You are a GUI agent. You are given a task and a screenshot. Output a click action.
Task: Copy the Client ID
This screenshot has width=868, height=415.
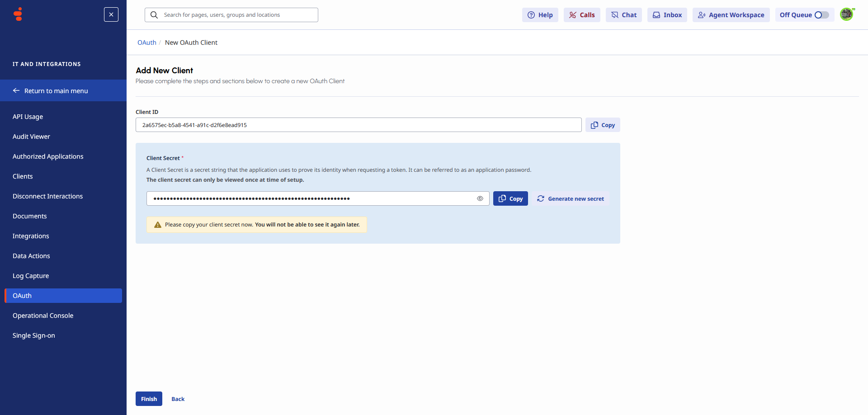[x=602, y=125]
